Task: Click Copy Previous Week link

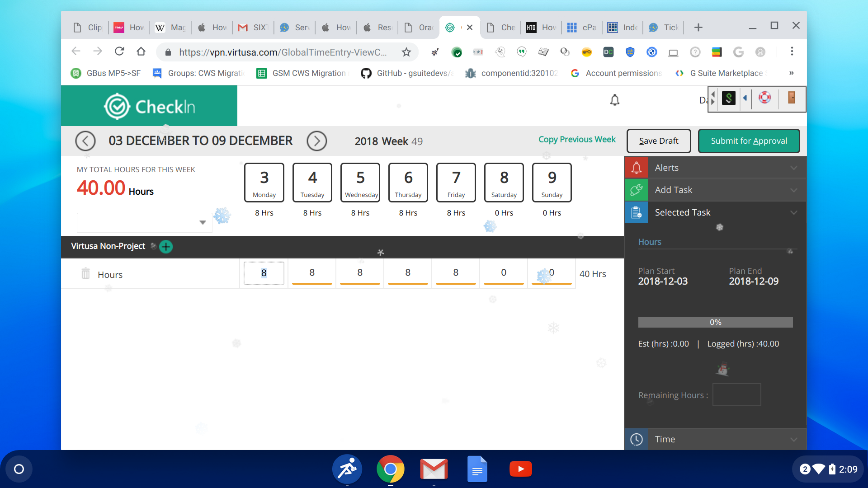Action: pyautogui.click(x=576, y=140)
